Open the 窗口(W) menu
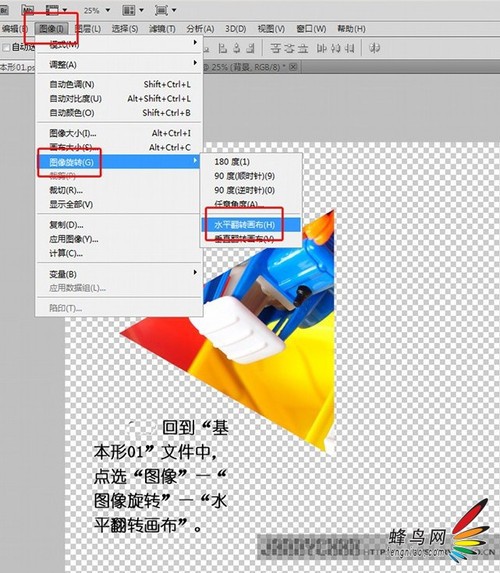 [x=311, y=29]
